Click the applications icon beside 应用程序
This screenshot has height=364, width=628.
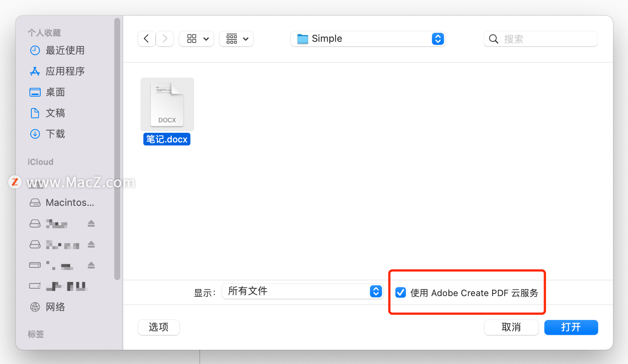point(35,71)
